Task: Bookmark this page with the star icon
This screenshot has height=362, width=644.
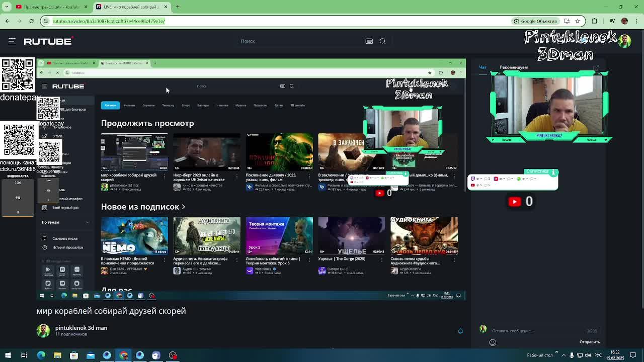Action: [578, 21]
